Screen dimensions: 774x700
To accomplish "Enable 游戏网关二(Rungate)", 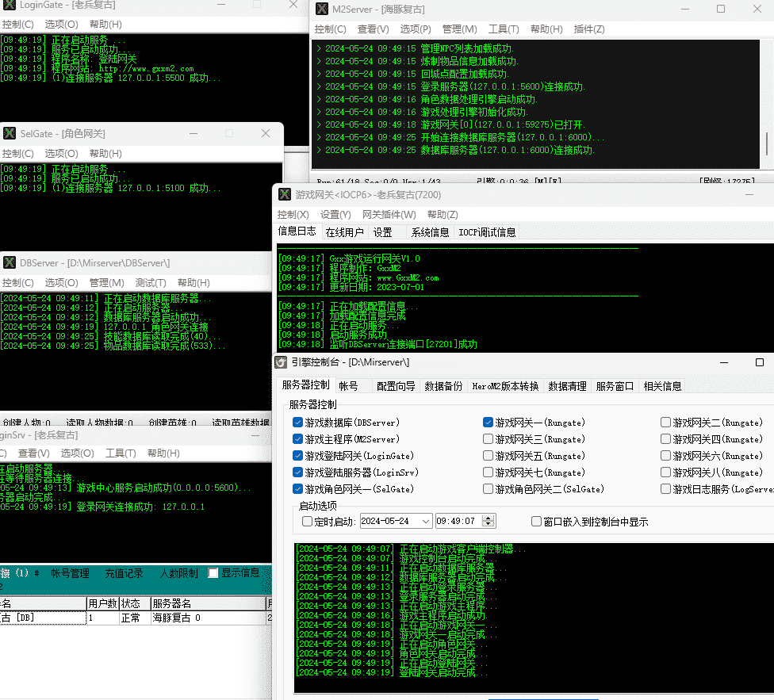I will tap(665, 423).
